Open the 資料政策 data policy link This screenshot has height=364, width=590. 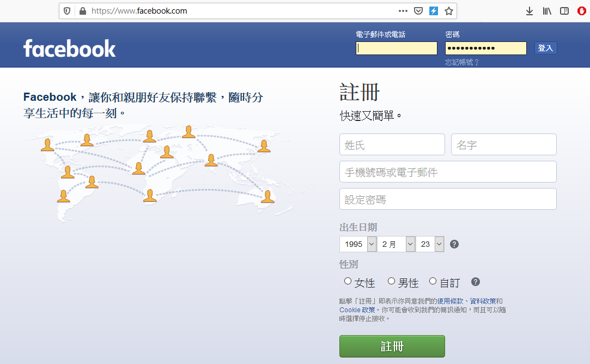(483, 301)
